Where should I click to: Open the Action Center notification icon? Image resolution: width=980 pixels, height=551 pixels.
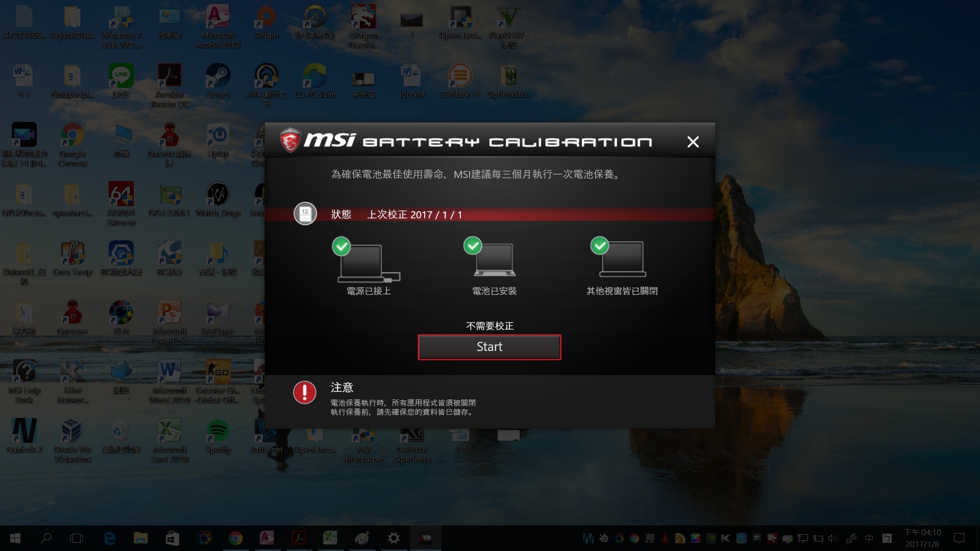(959, 538)
